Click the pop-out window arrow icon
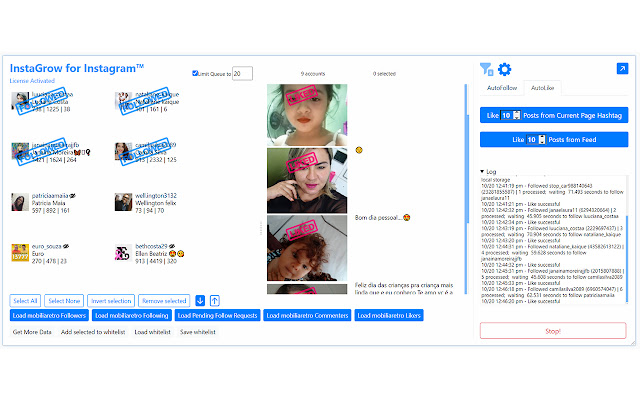Image resolution: width=640 pixels, height=400 pixels. tap(622, 69)
